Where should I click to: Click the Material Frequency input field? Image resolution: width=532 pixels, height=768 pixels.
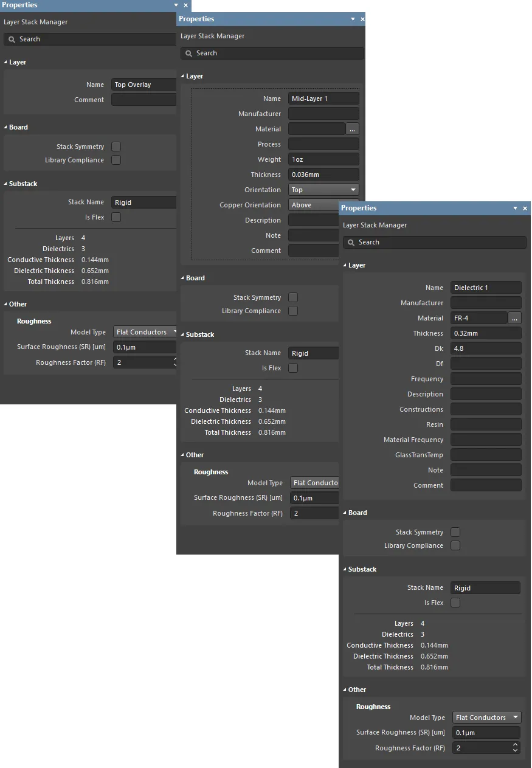486,440
